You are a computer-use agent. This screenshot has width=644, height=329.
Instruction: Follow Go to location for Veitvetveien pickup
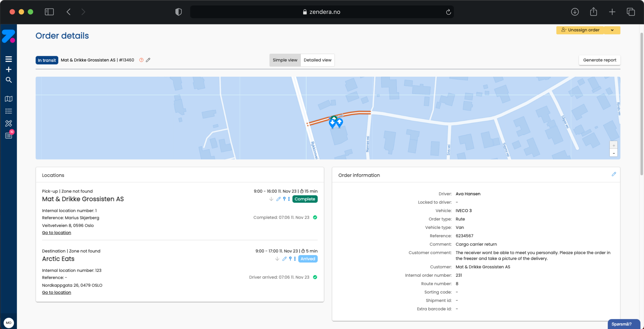point(56,233)
